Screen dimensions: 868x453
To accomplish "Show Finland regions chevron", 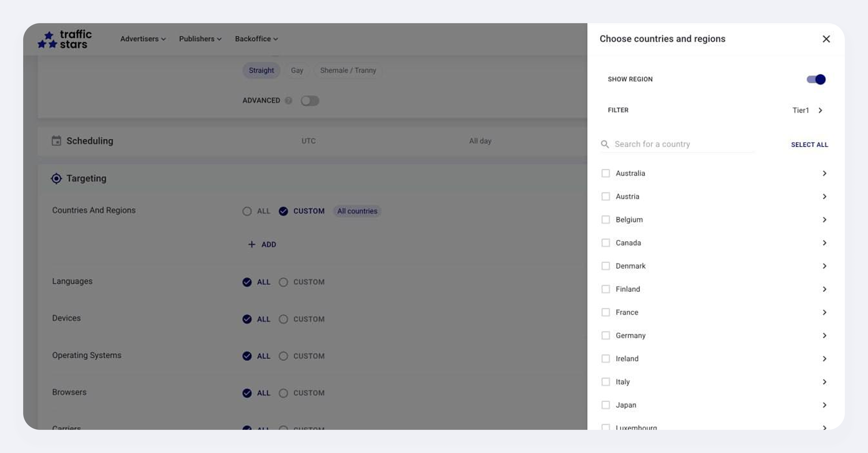I will click(824, 289).
